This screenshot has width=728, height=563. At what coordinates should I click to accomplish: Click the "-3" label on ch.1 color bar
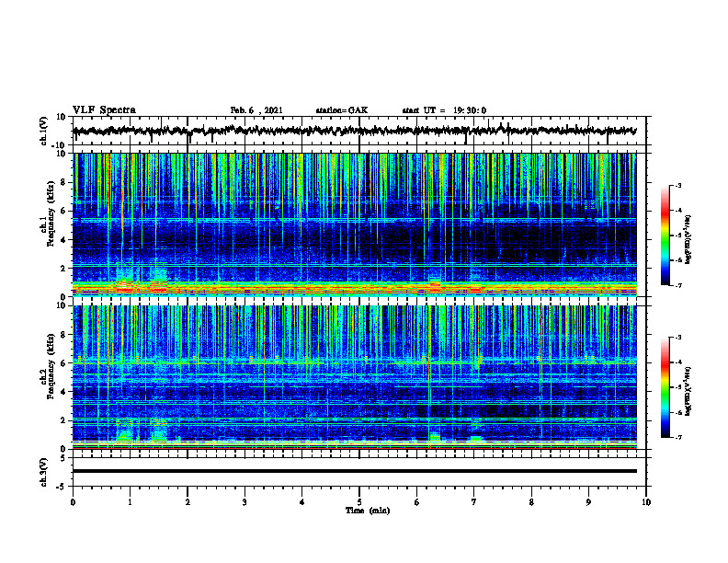click(678, 186)
